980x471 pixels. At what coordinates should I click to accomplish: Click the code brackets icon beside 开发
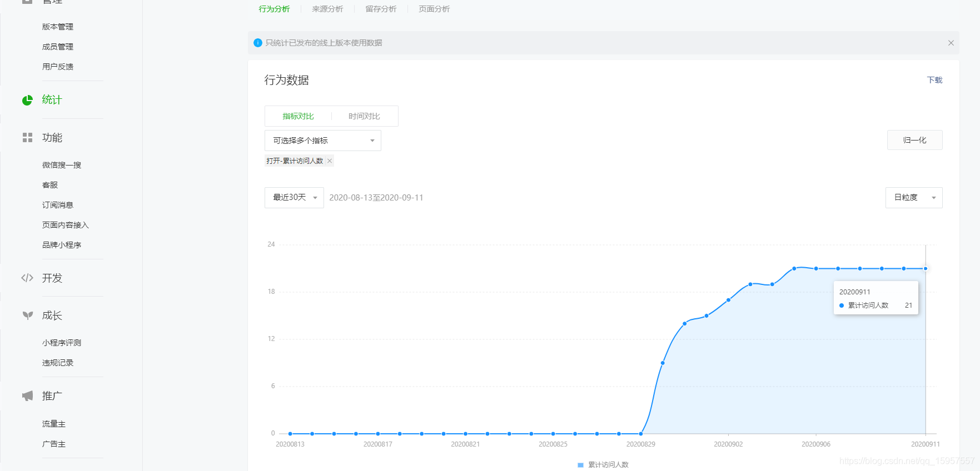pyautogui.click(x=27, y=278)
